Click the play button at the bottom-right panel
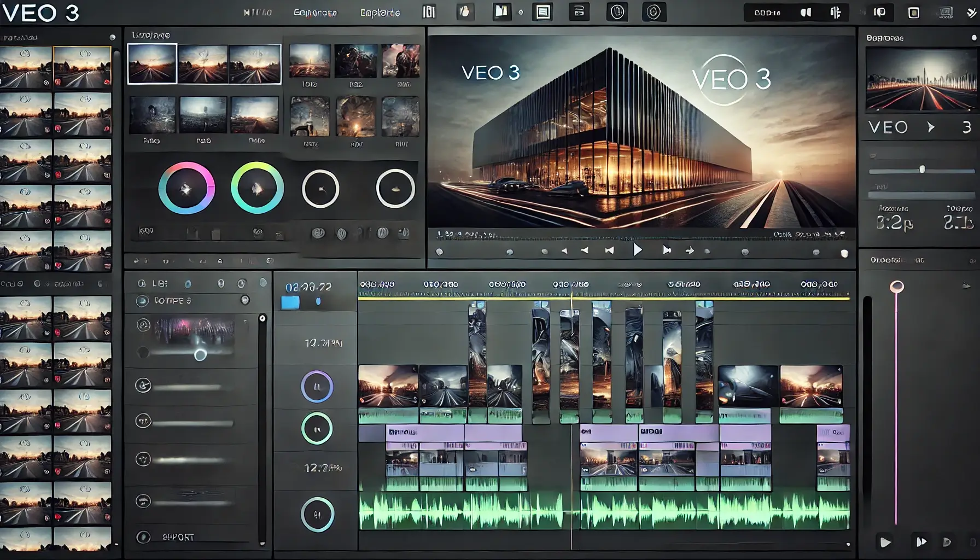 click(x=885, y=542)
